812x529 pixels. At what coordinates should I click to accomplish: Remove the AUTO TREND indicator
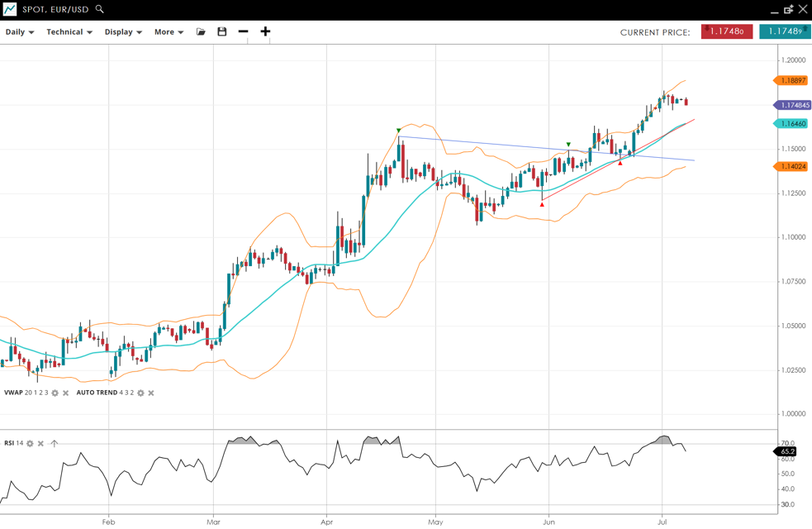click(151, 393)
